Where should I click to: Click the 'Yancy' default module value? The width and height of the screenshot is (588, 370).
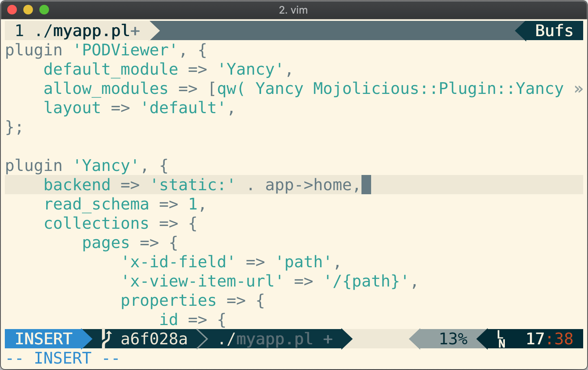(x=251, y=69)
